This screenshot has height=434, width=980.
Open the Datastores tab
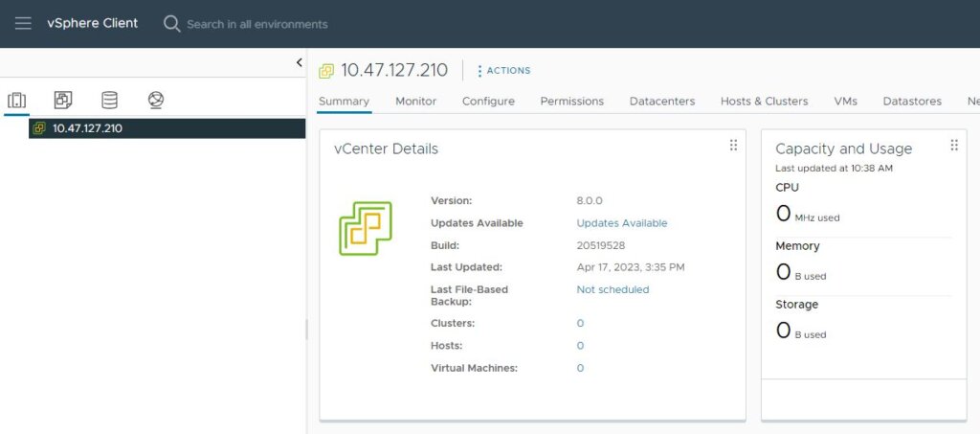pos(912,102)
